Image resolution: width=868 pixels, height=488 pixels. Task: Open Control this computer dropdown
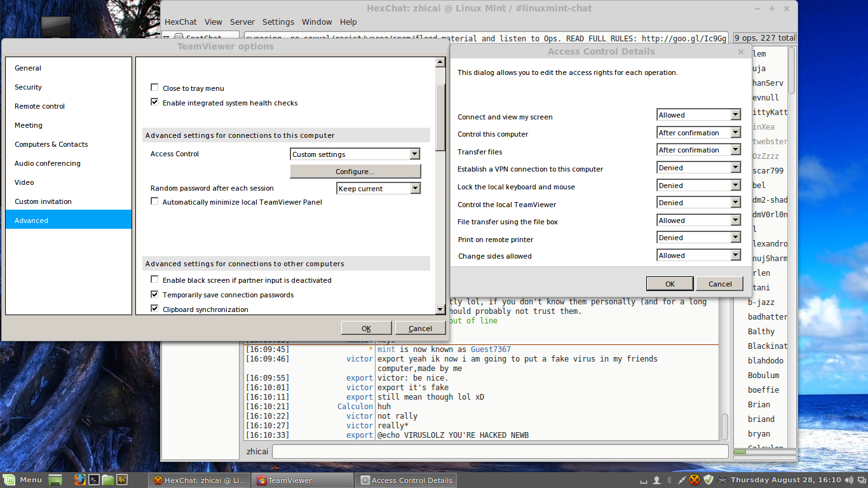tap(699, 132)
